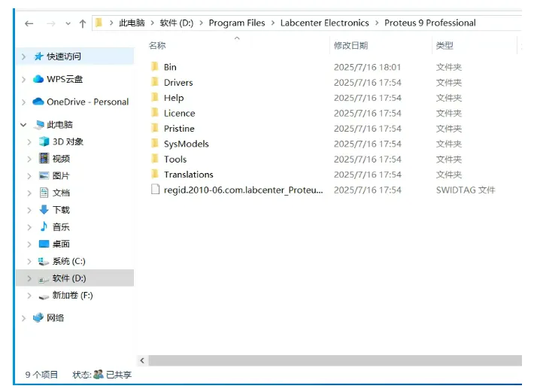Open 3D 对象 cube icon
The image size is (537, 392).
tap(44, 141)
